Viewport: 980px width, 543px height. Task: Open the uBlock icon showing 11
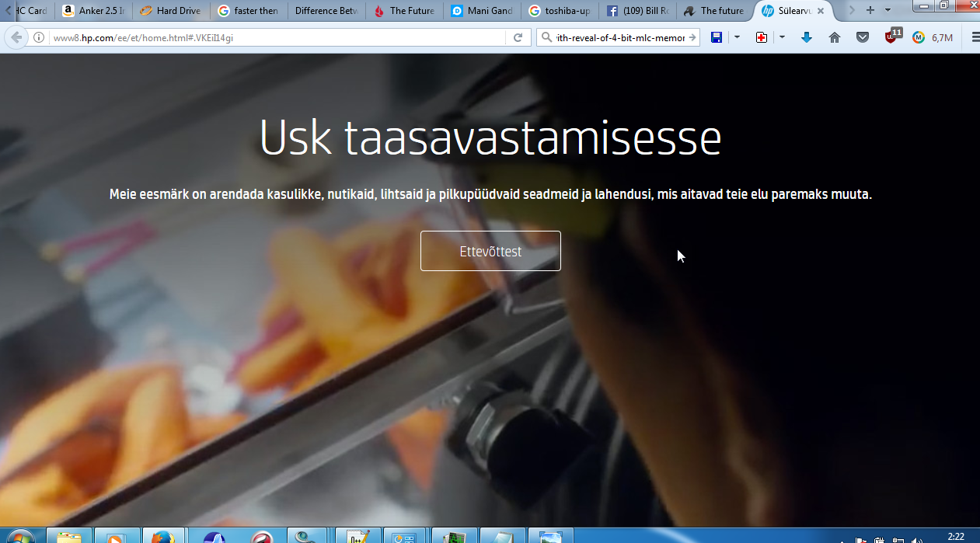click(x=892, y=36)
